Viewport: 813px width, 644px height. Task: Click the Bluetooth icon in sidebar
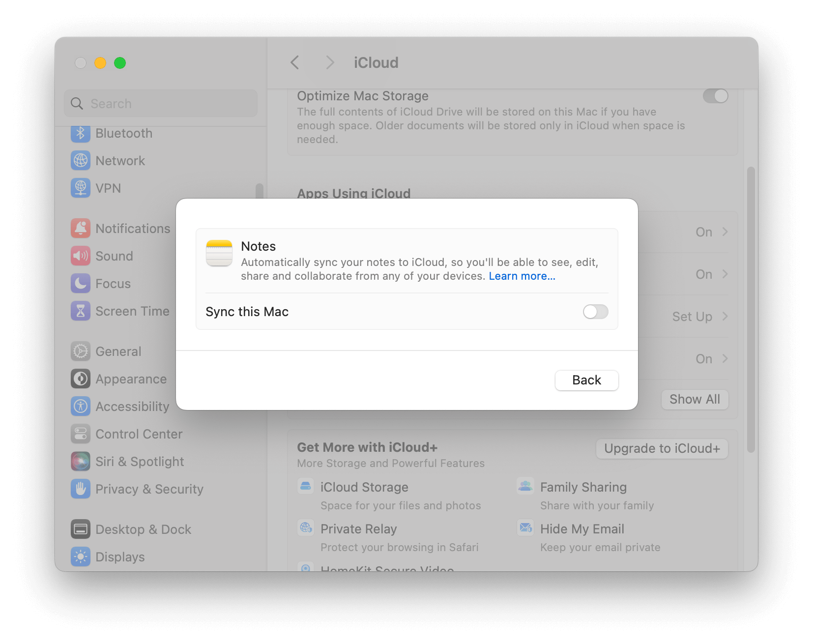81,133
